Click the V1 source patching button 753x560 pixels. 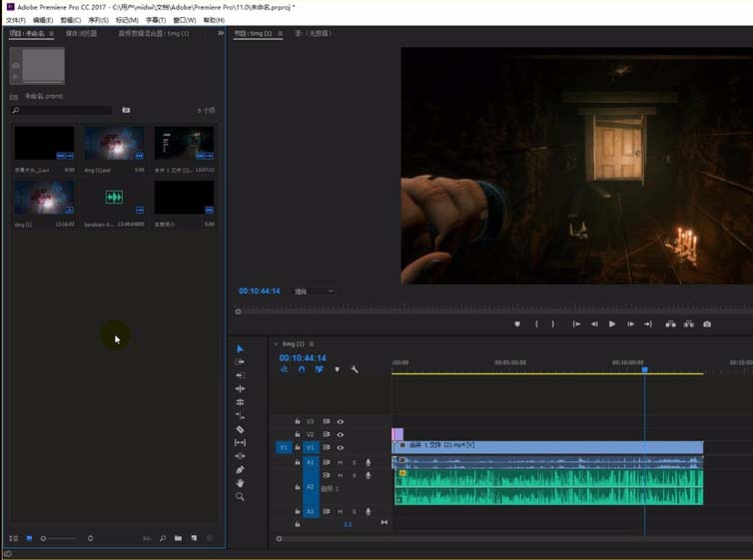click(x=284, y=448)
